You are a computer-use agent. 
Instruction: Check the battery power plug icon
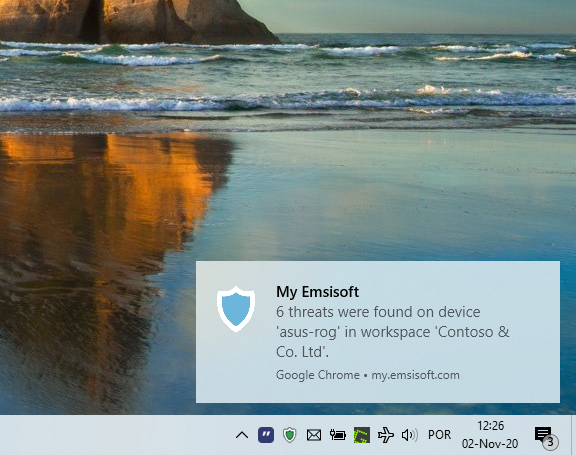[x=338, y=435]
